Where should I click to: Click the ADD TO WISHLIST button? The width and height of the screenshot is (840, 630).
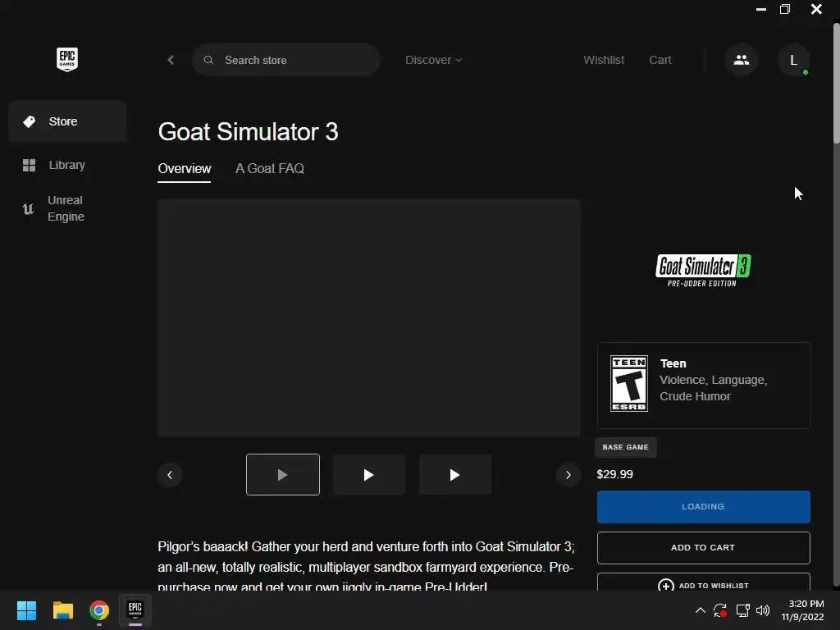(x=703, y=583)
